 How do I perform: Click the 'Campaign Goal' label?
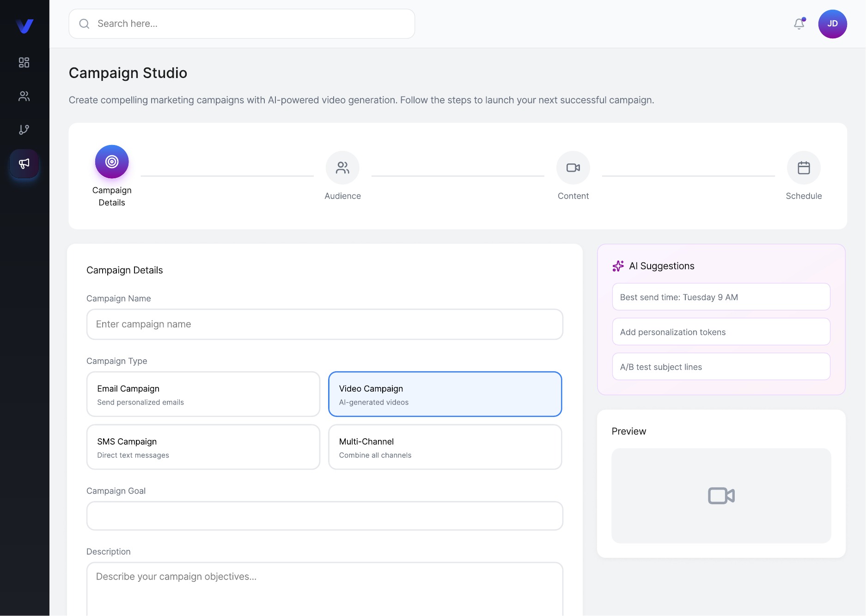pyautogui.click(x=116, y=491)
